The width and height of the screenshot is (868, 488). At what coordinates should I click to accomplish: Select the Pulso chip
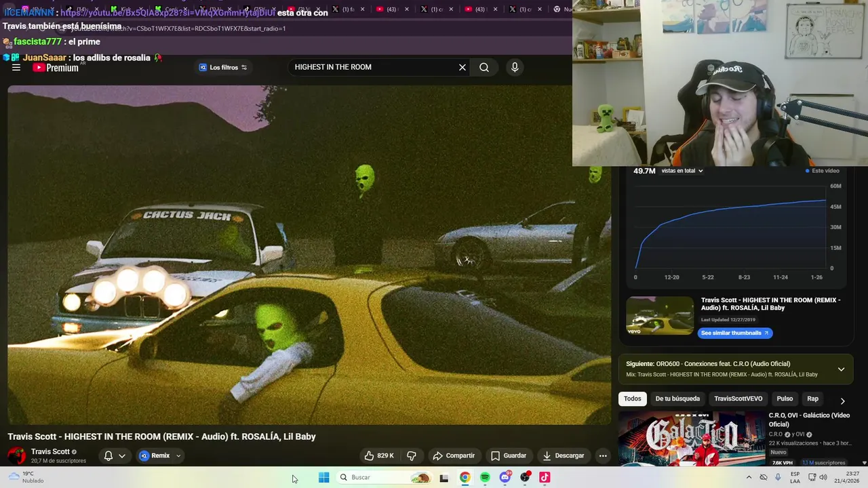(x=785, y=399)
